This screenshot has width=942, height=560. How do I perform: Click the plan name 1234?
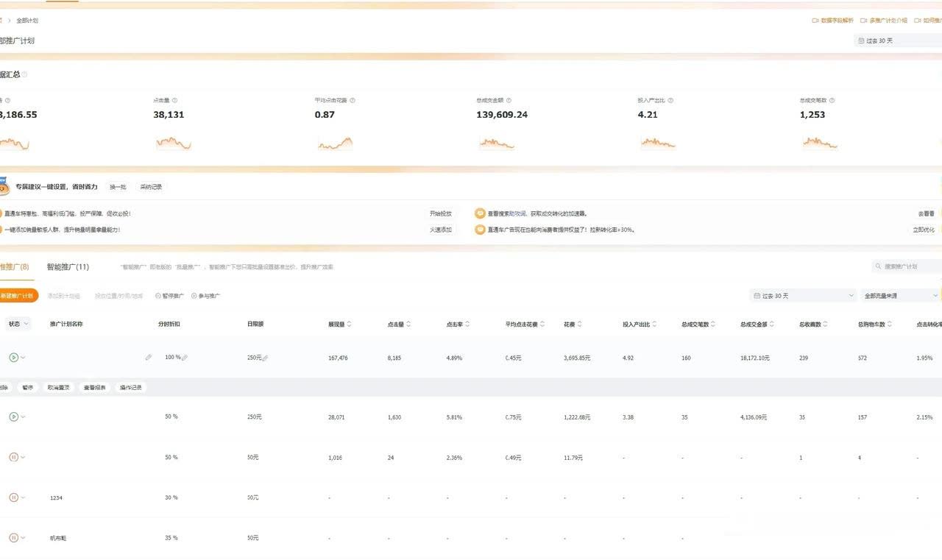tap(56, 498)
